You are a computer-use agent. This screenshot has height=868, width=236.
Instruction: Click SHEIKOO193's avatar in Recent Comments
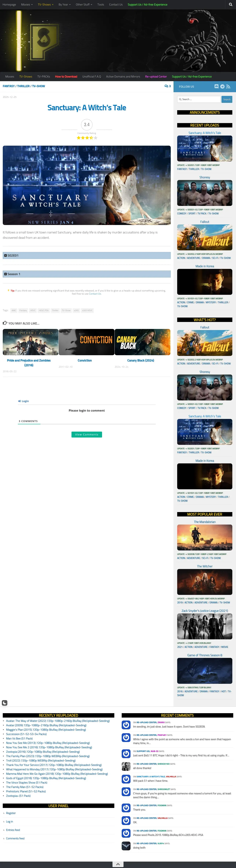coord(126,766)
